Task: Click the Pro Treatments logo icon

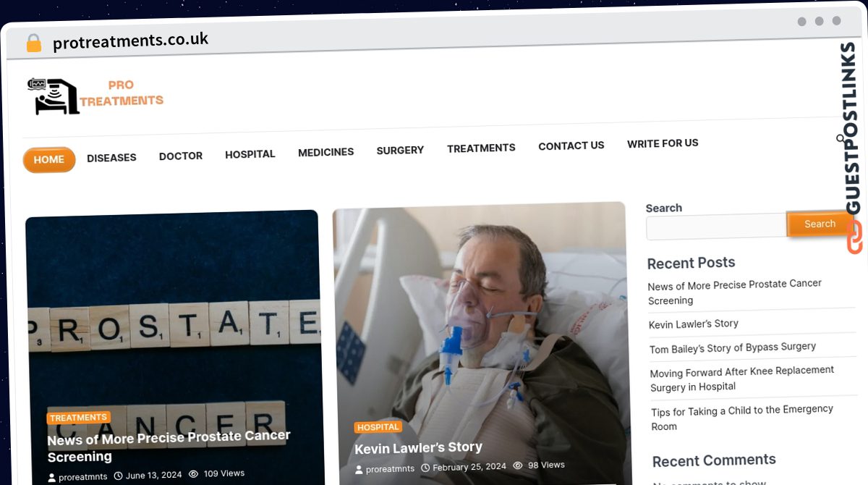Action: (x=53, y=96)
